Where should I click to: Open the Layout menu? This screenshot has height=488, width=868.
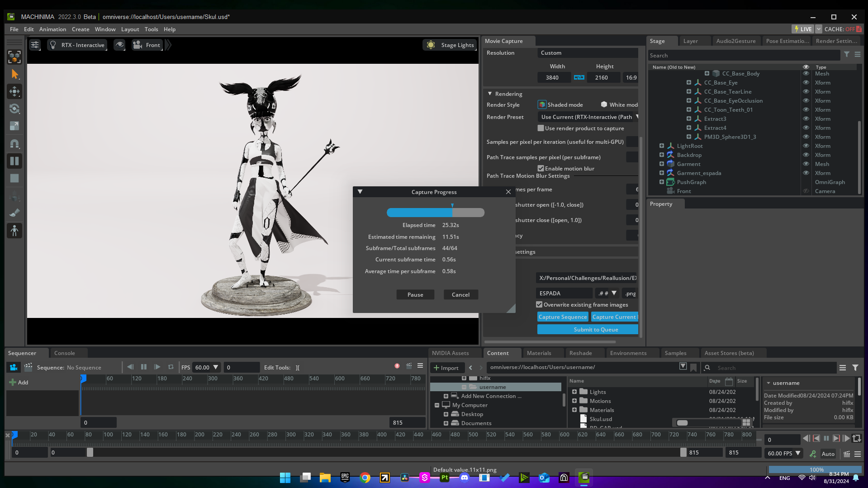130,29
